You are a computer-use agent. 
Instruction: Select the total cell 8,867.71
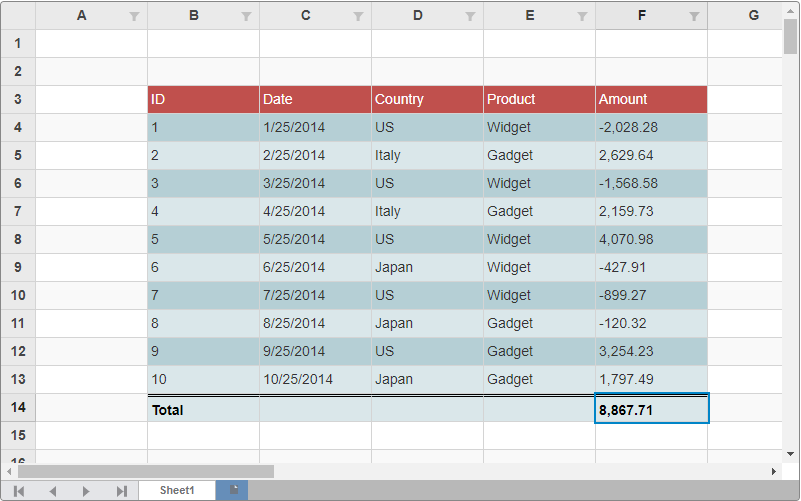[651, 409]
